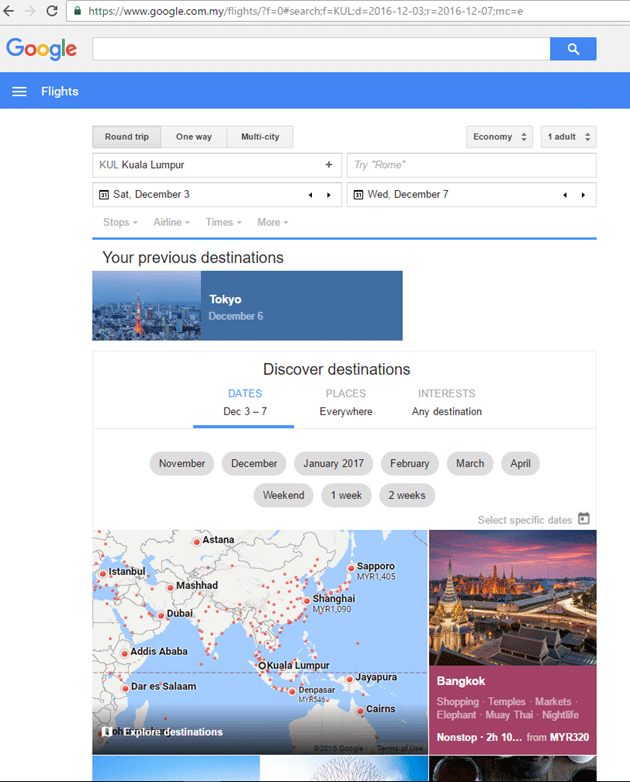Click the browser address bar URL

pyautogui.click(x=306, y=11)
